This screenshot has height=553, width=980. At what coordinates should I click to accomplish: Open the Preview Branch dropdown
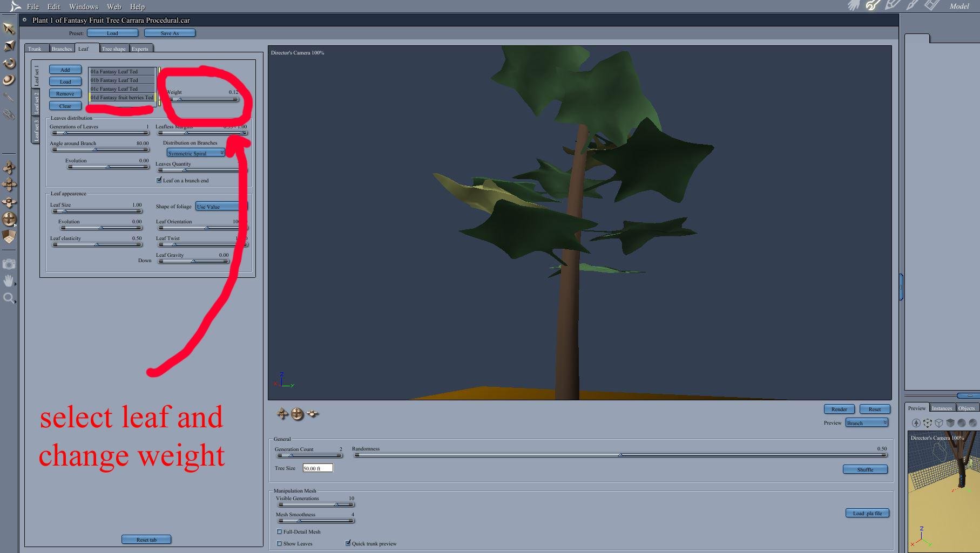point(867,423)
